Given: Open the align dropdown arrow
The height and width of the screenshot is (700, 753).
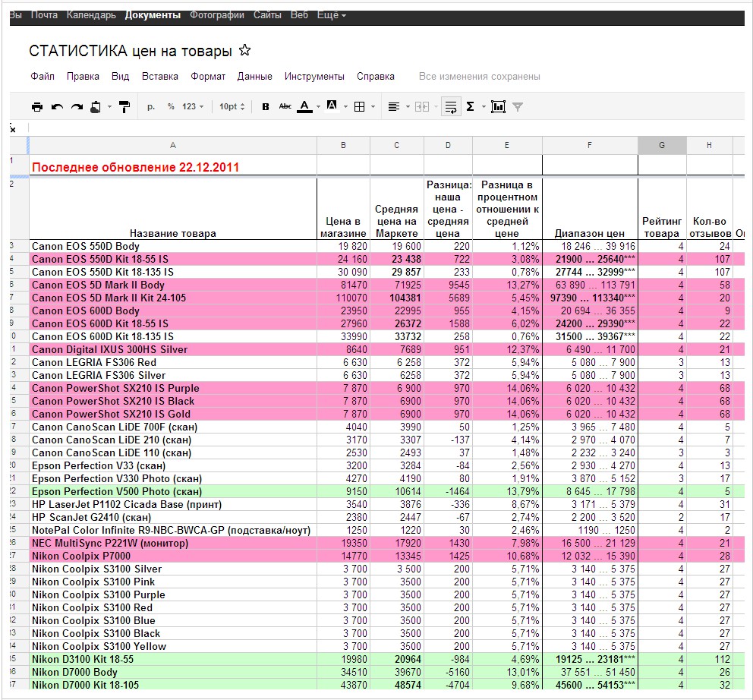Looking at the screenshot, I should pos(408,106).
